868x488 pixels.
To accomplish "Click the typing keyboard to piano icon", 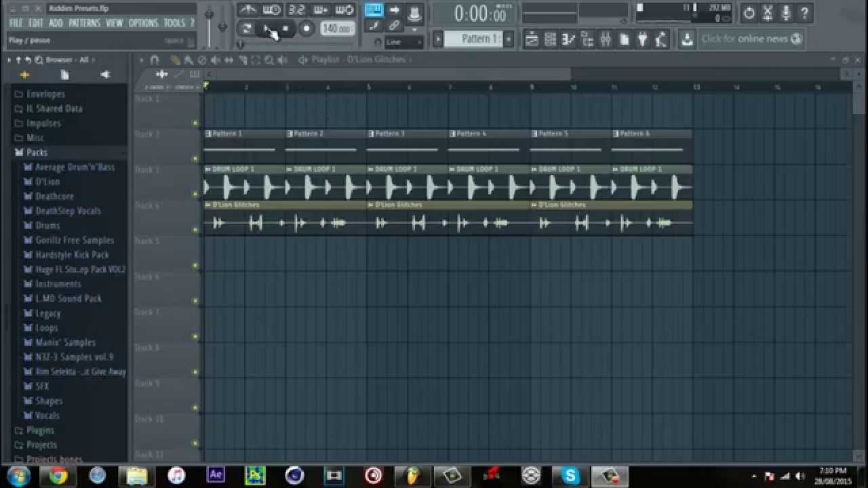I will 374,9.
